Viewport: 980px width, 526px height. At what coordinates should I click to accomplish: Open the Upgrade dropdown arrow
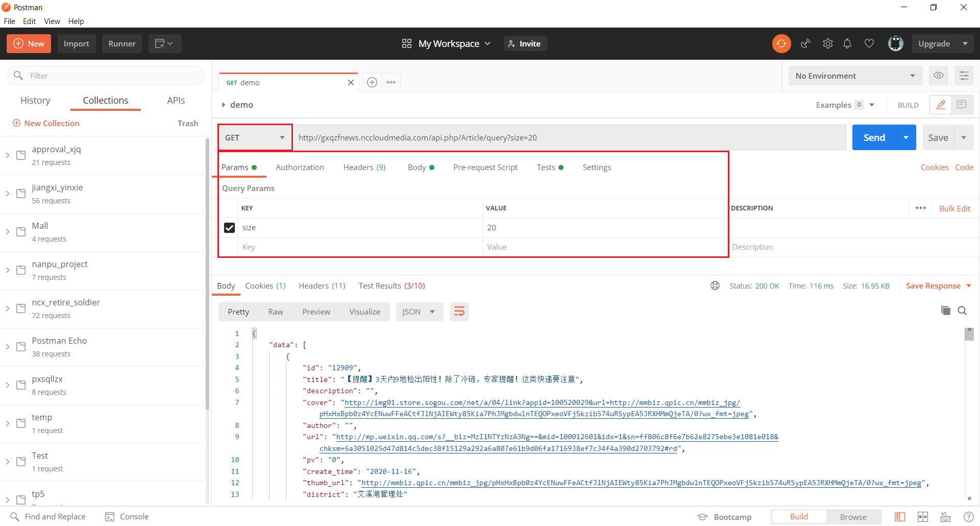[965, 44]
